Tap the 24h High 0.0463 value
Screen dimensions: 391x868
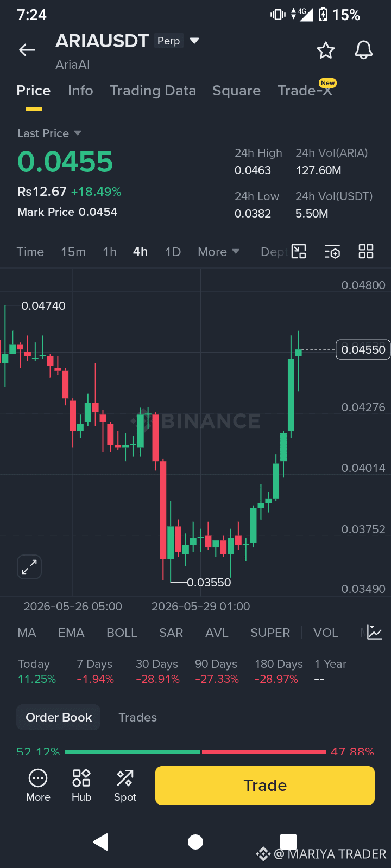click(253, 170)
